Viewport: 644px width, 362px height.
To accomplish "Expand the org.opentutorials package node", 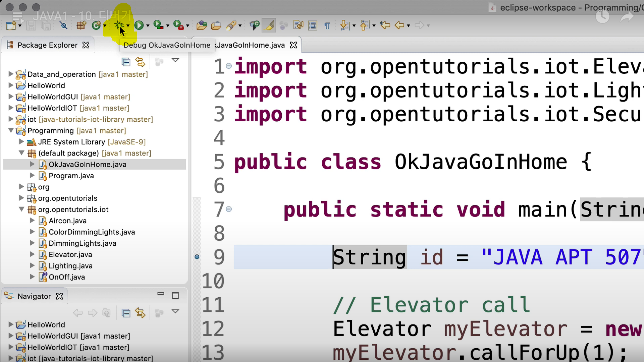I will [x=21, y=198].
